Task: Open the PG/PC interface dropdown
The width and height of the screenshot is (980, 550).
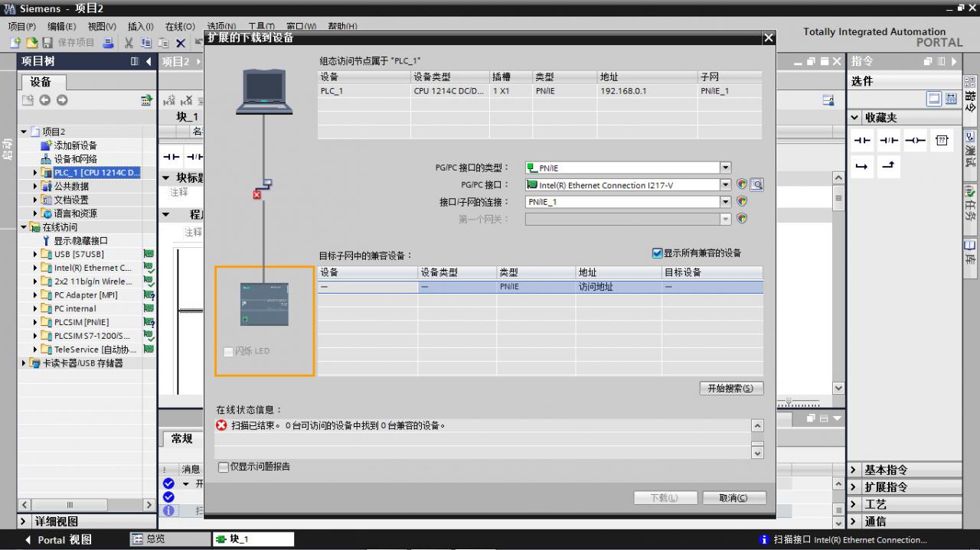Action: pyautogui.click(x=726, y=185)
